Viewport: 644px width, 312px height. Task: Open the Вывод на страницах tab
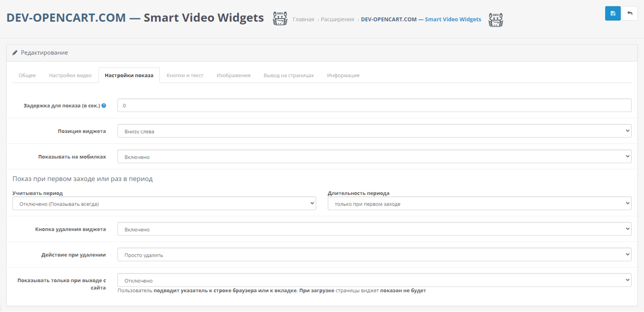289,75
